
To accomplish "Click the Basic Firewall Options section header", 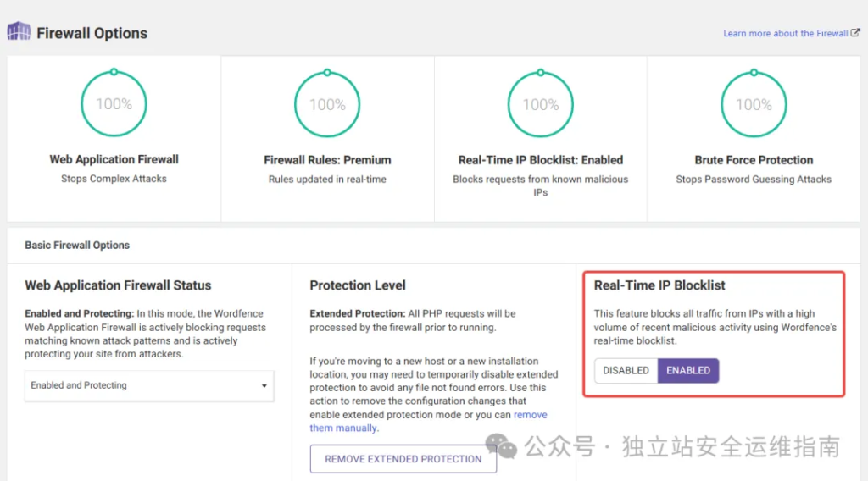I will pos(77,245).
